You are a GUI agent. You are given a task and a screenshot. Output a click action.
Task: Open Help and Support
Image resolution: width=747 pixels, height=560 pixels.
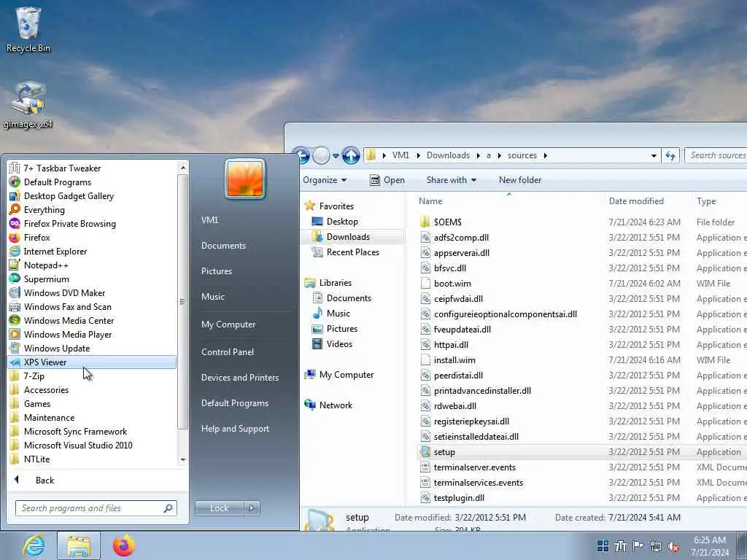[x=235, y=429]
